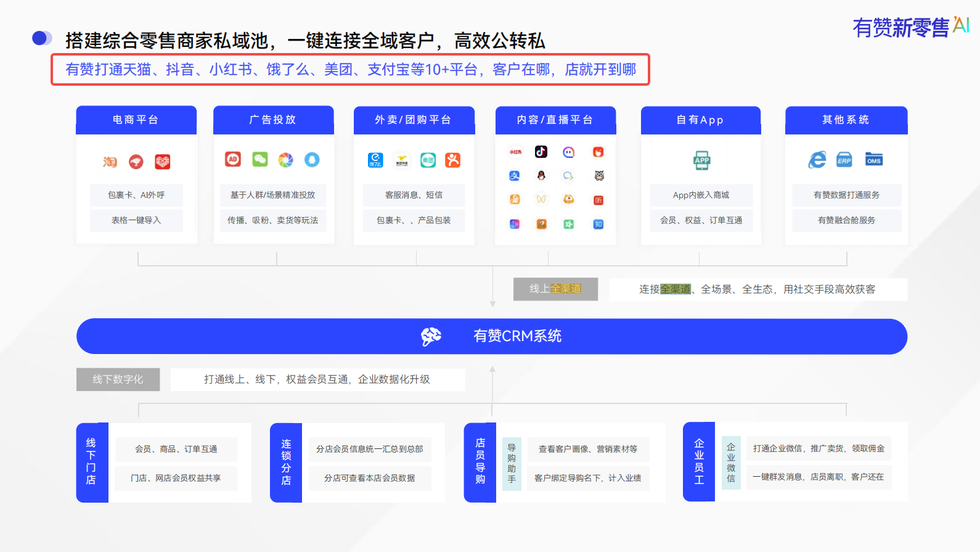
Task: Click the Pinduoduo red heart icon
Action: (163, 162)
